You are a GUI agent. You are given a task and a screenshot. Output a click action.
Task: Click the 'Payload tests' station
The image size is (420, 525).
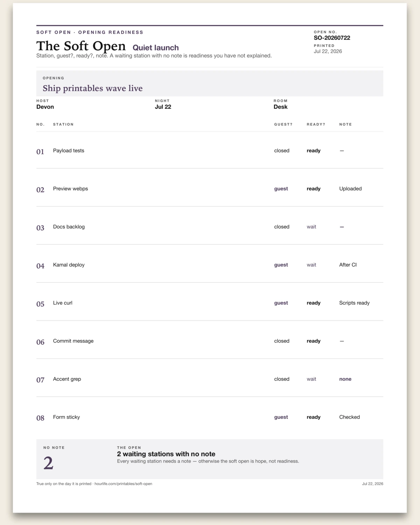(69, 150)
